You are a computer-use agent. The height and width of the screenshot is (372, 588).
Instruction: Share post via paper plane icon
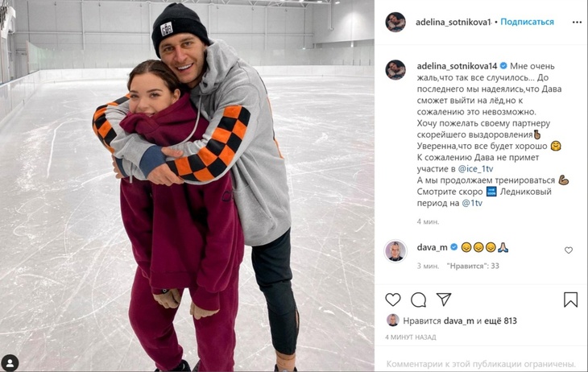444,299
